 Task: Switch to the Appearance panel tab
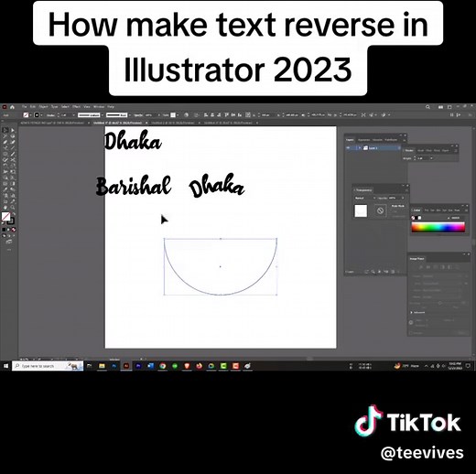tap(363, 140)
